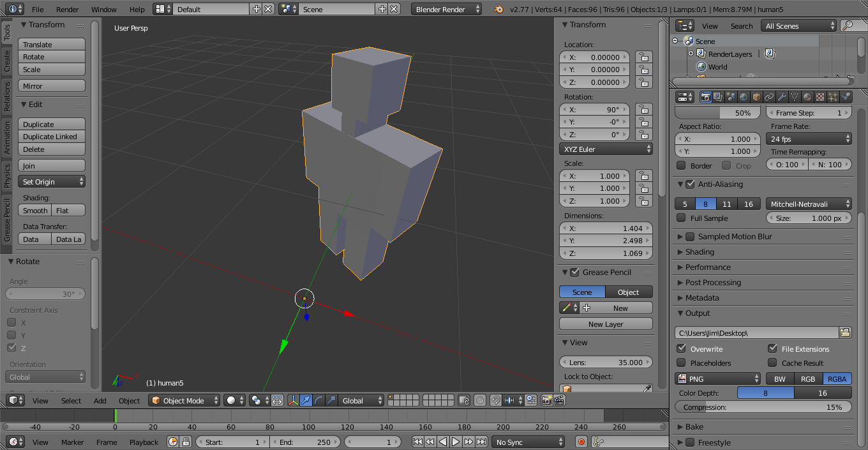The width and height of the screenshot is (868, 450).
Task: Open the Object properties cube icon
Action: pyautogui.click(x=756, y=97)
